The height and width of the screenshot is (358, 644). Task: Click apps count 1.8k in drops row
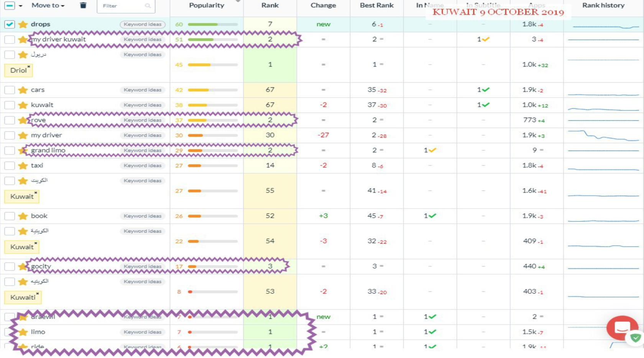529,24
